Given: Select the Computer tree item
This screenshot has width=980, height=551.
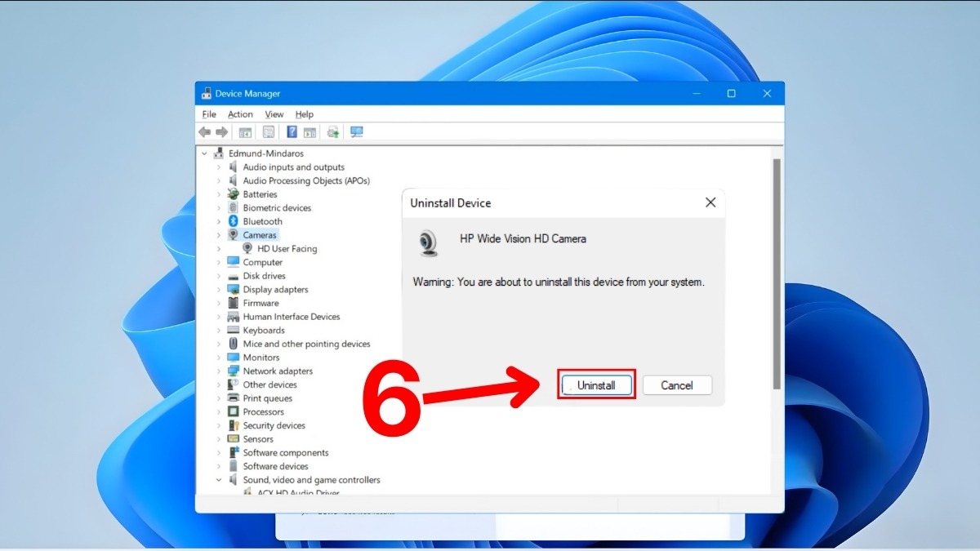Looking at the screenshot, I should click(263, 263).
